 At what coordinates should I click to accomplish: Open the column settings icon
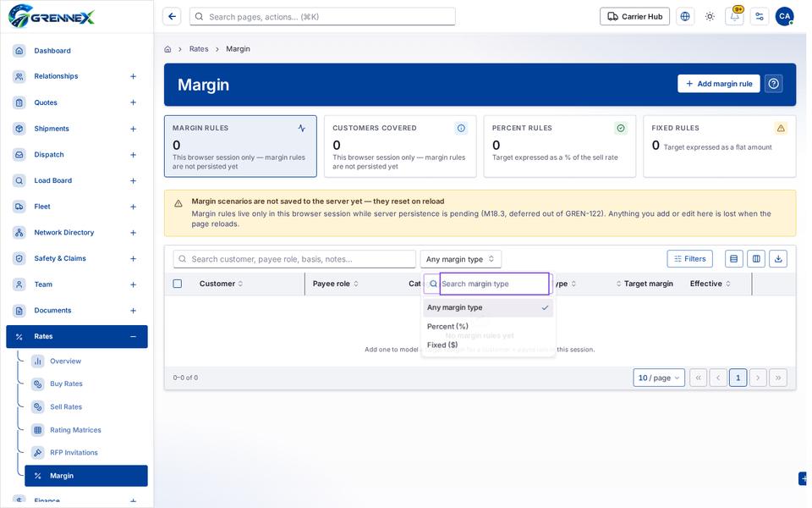coord(756,259)
